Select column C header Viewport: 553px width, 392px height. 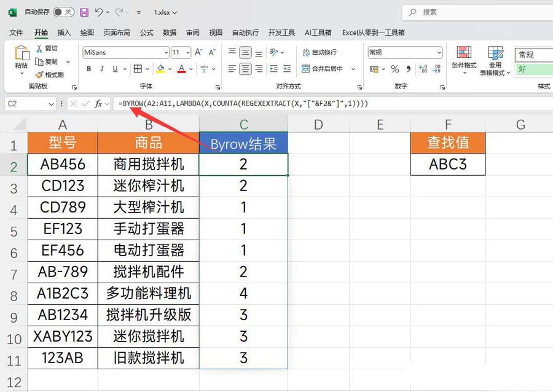(x=243, y=124)
